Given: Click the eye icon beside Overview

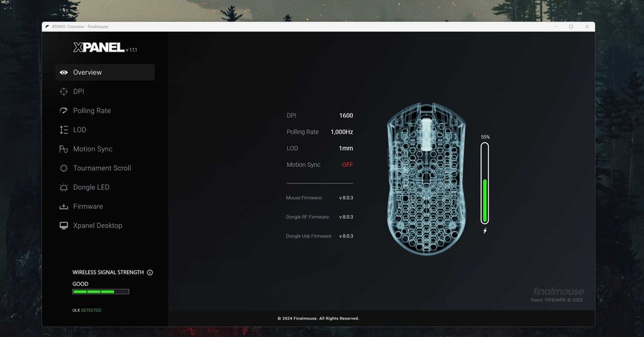Looking at the screenshot, I should point(64,72).
